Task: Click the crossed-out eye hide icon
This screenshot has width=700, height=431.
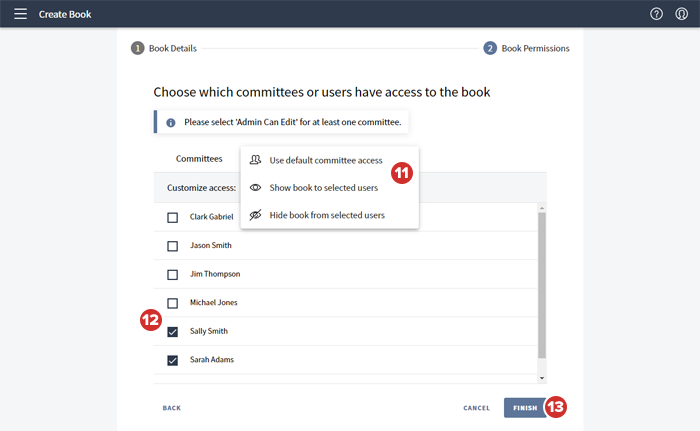Action: click(x=256, y=214)
